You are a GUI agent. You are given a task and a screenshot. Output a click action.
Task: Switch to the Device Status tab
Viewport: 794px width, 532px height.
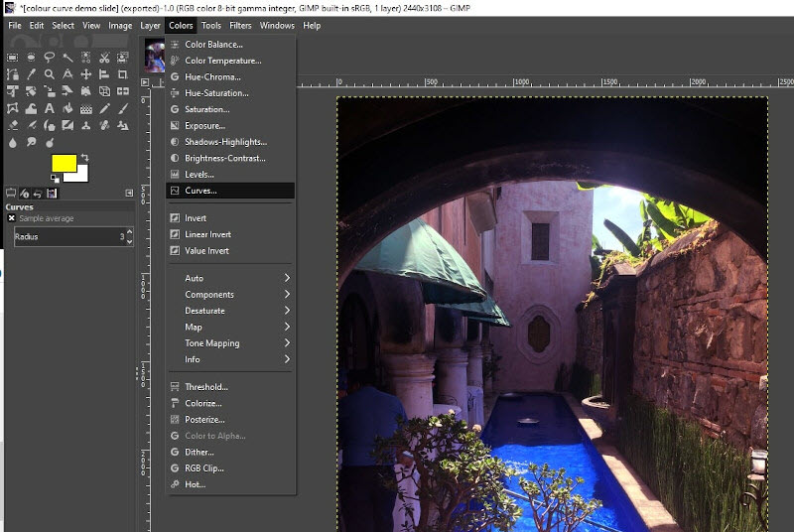tap(24, 193)
